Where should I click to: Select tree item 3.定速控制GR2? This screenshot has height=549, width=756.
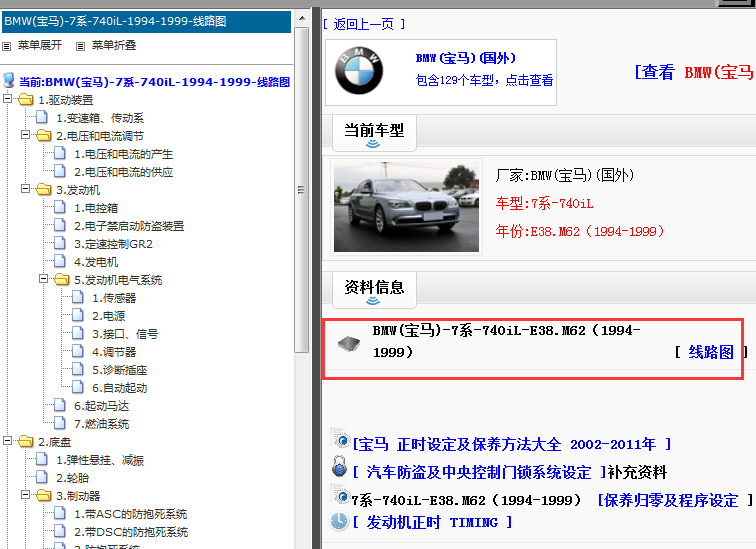point(113,244)
